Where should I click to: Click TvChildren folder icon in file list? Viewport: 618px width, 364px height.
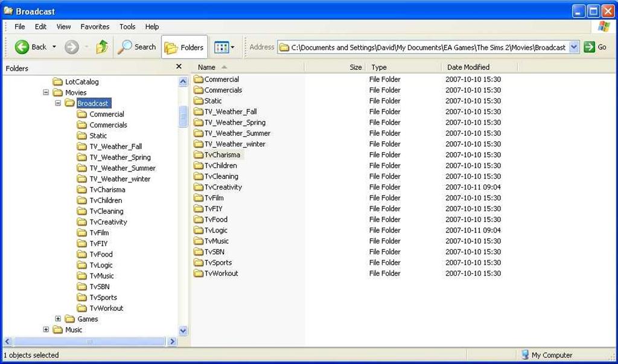click(x=198, y=165)
